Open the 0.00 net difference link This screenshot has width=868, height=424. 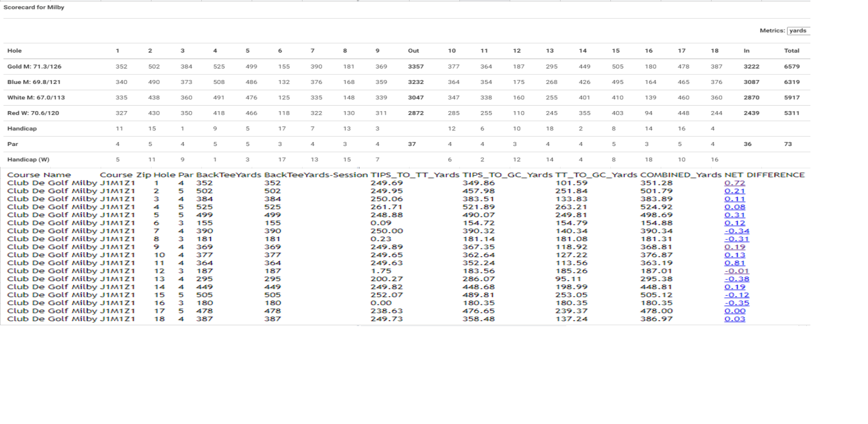735,311
